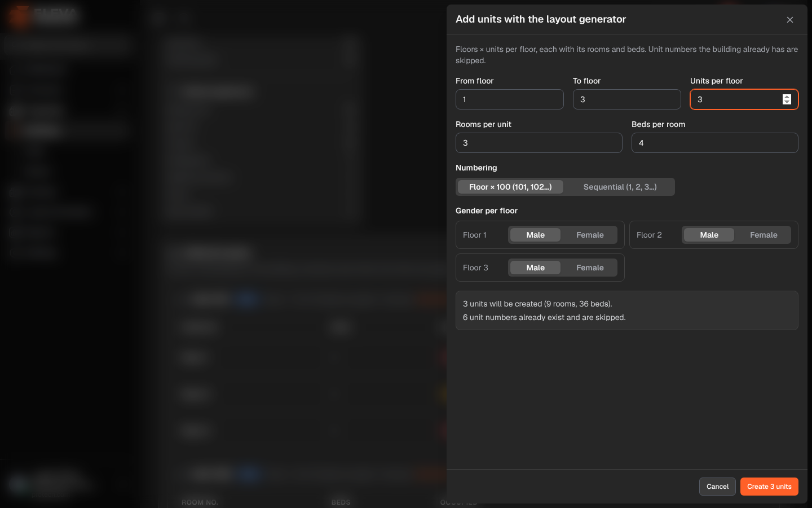This screenshot has width=812, height=508.
Task: Click the dialog title 'Add units with the layout generator'
Action: (x=541, y=19)
